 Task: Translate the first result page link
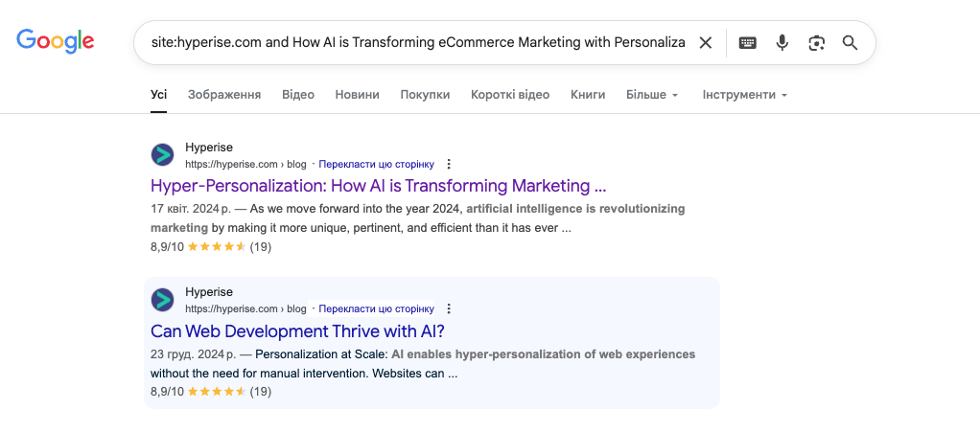tap(376, 164)
